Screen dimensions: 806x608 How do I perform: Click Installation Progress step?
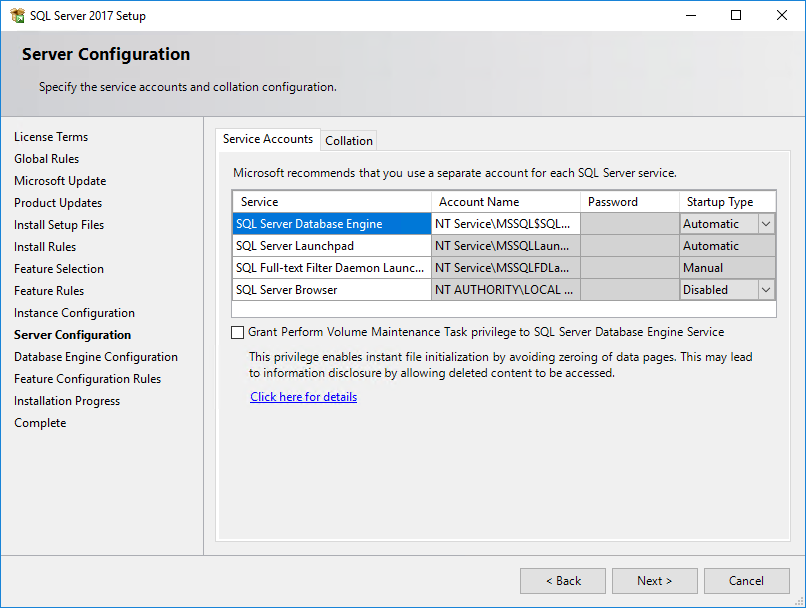coord(67,401)
